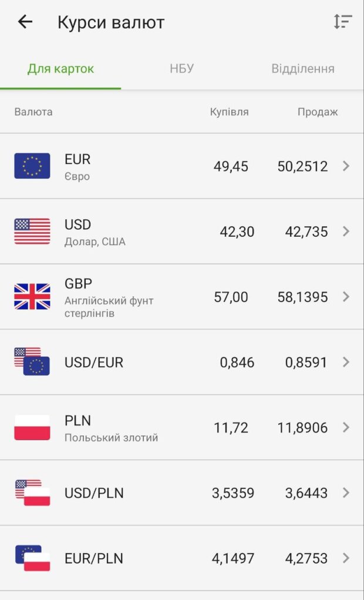Tap the EUR/PLN paired flags icon
364x600 pixels.
(x=32, y=558)
